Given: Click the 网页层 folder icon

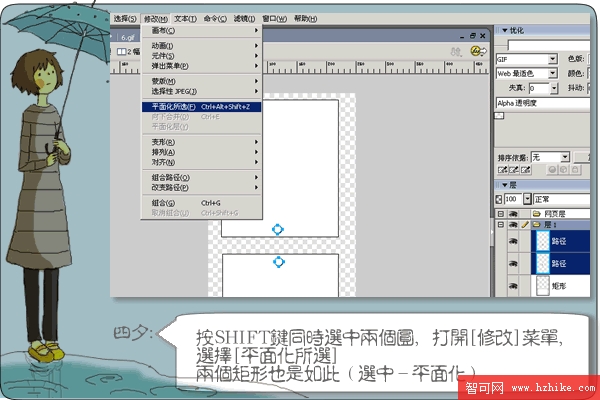Looking at the screenshot, I should click(536, 214).
